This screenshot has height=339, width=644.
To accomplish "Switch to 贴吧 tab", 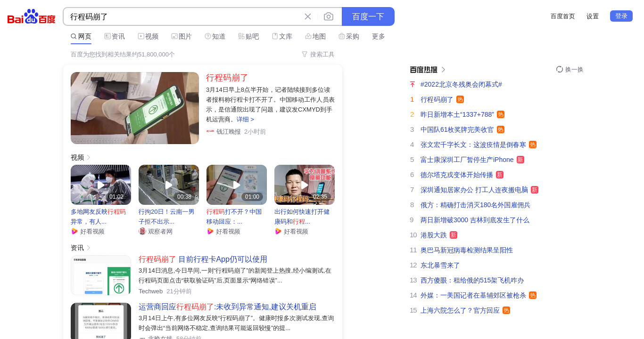I will [248, 36].
